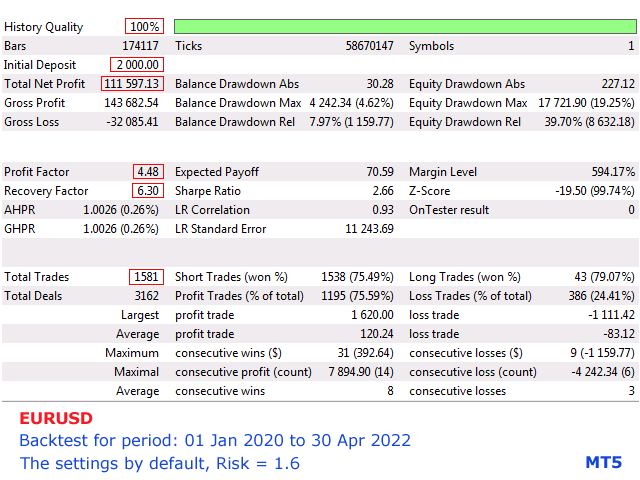
Task: Select the Total Trades value 1581
Action: [x=146, y=277]
